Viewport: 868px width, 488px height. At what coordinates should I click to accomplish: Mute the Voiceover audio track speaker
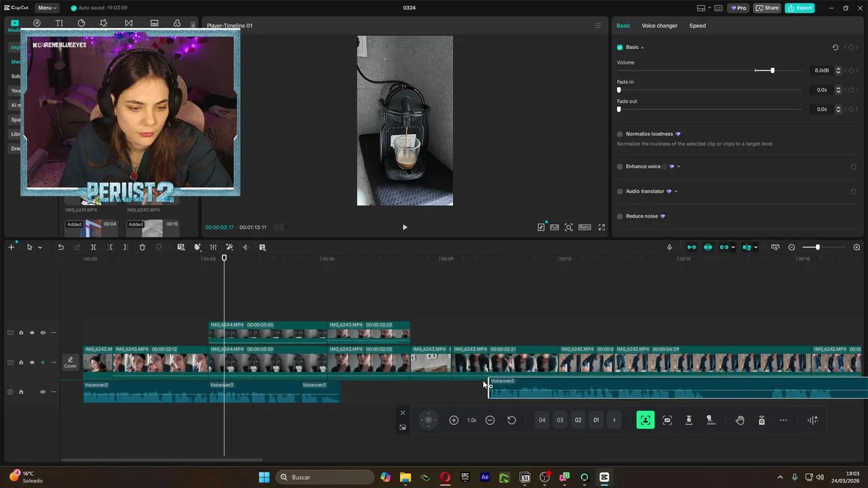click(x=43, y=392)
